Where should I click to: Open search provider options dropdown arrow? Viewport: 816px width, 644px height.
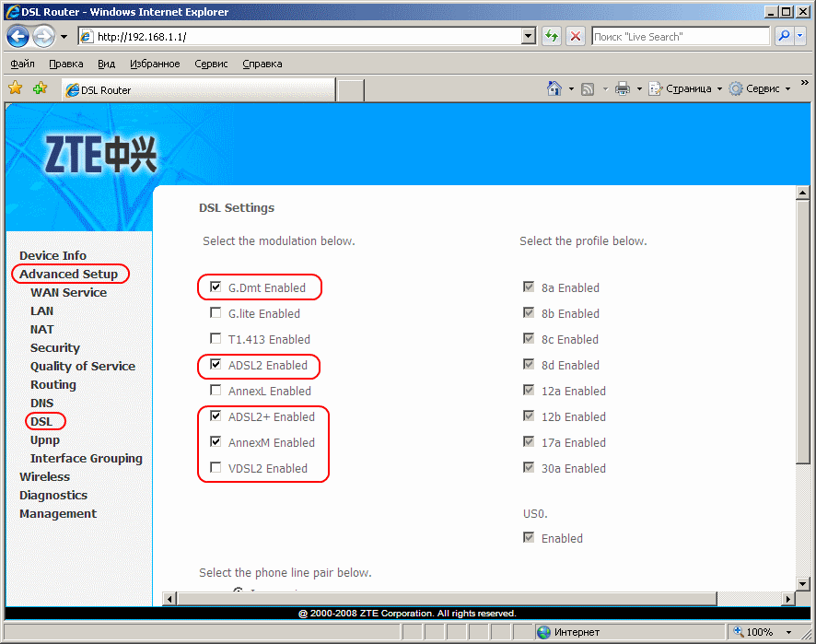click(800, 36)
